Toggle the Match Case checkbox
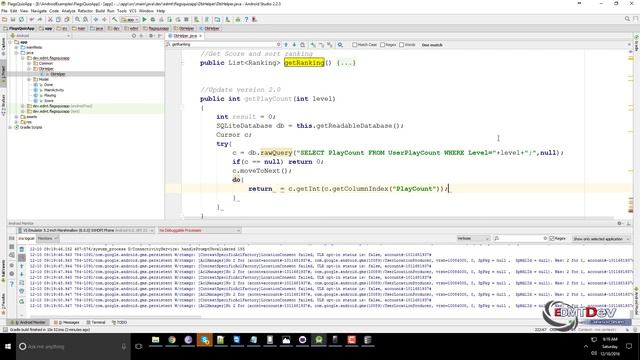The image size is (640, 360). click(355, 45)
